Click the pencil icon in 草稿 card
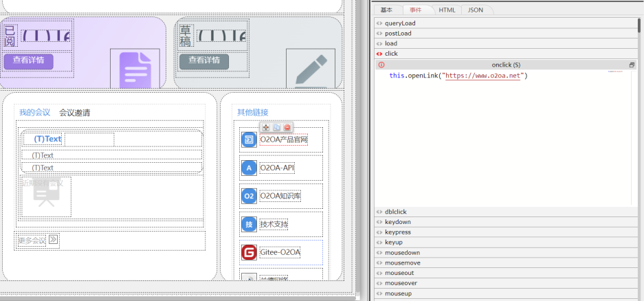Viewport: 644px width, 301px height. [311, 69]
